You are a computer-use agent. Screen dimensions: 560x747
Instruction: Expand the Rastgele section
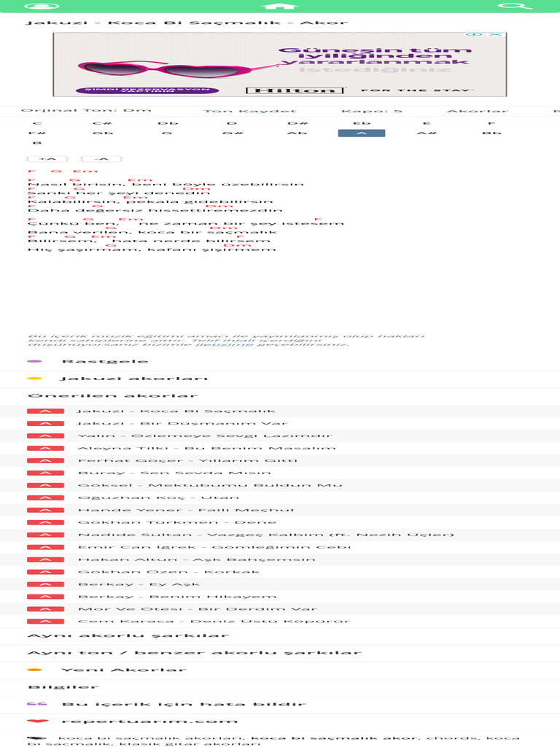(280, 362)
